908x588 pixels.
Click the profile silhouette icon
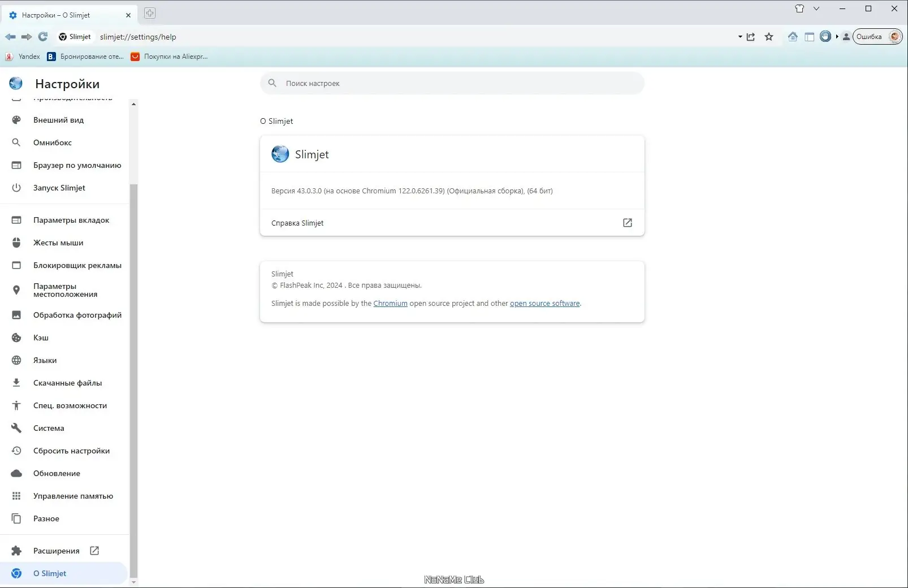[x=846, y=37]
